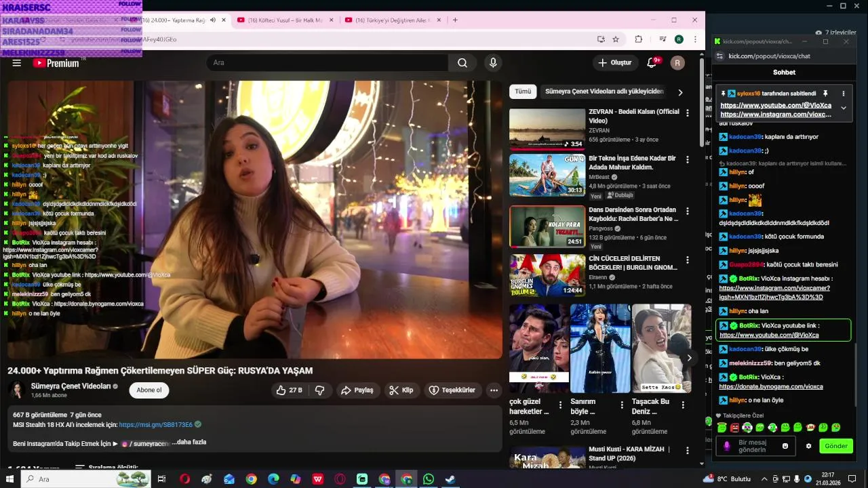
Task: Select Sümeyra Çenet Videoları uploader chip
Action: pyautogui.click(x=604, y=91)
